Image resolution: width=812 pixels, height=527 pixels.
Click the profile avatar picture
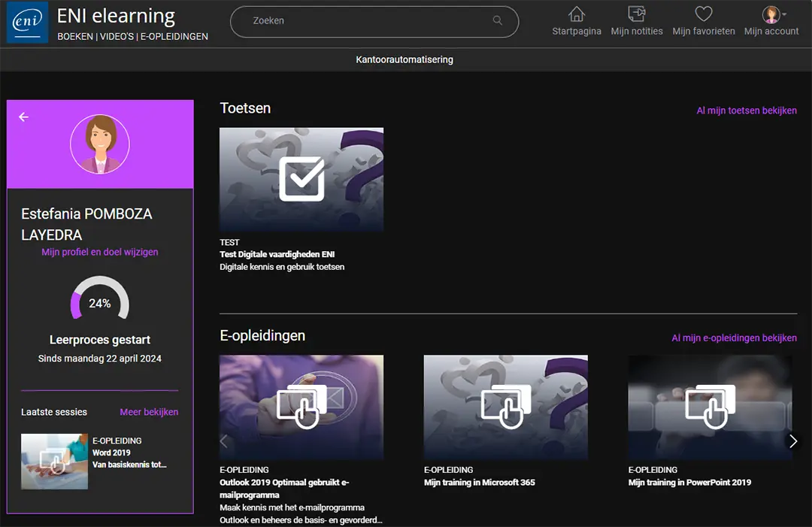click(x=100, y=144)
